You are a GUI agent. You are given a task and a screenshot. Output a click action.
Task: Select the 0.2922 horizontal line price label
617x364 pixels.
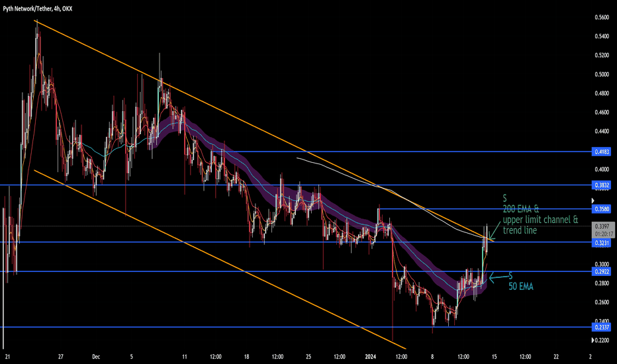click(601, 271)
